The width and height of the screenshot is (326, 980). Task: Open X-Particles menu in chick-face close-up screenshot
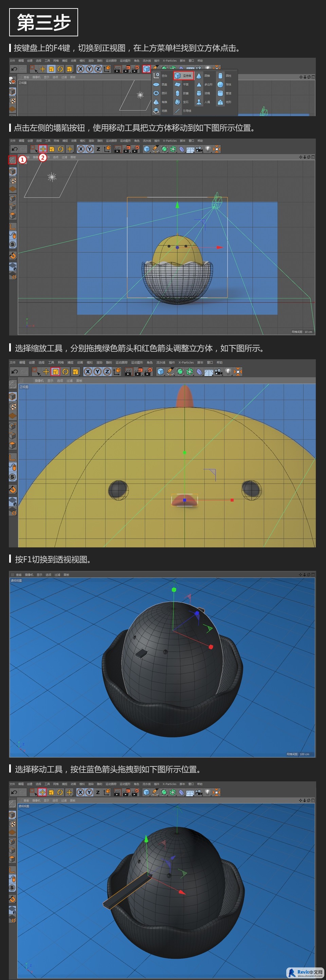(186, 363)
